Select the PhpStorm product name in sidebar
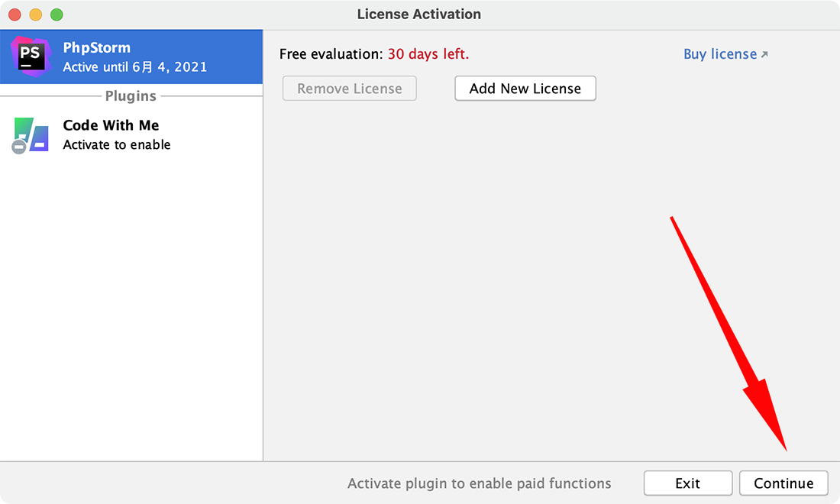This screenshot has height=504, width=840. click(x=97, y=47)
